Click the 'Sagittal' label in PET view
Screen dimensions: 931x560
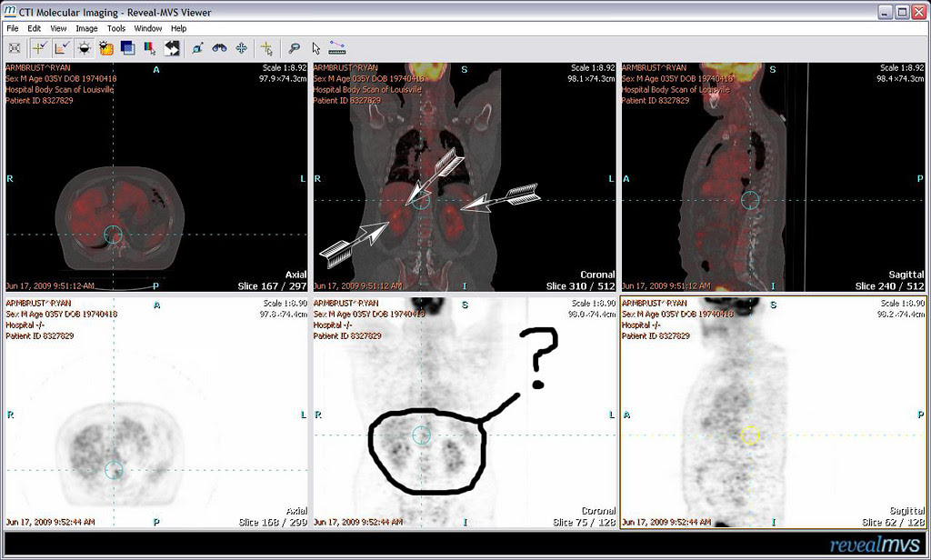pos(906,511)
